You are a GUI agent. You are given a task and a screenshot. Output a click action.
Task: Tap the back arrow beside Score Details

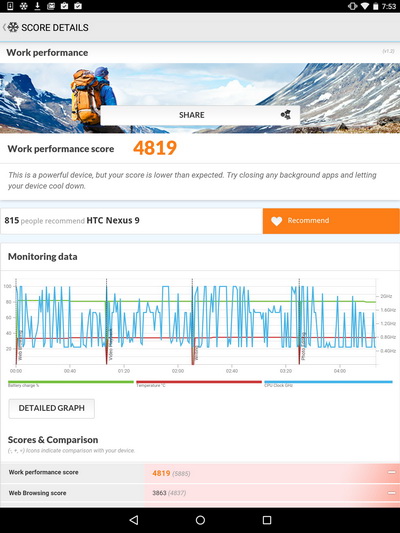(4, 27)
